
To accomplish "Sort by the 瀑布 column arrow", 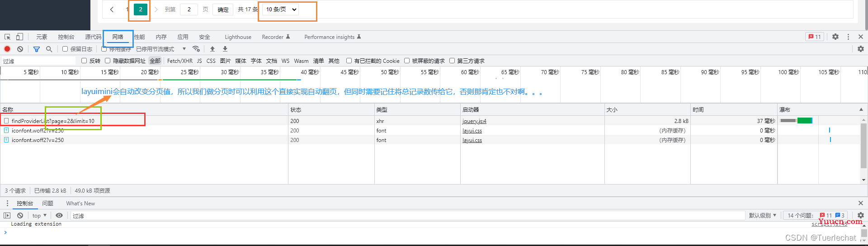I will point(861,109).
